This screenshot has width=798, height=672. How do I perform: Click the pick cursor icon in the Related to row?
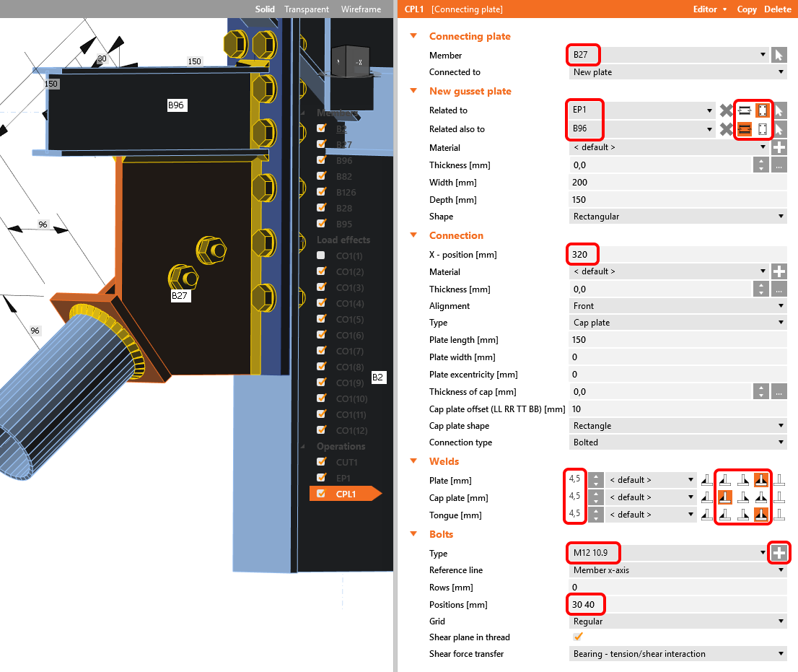click(x=779, y=110)
